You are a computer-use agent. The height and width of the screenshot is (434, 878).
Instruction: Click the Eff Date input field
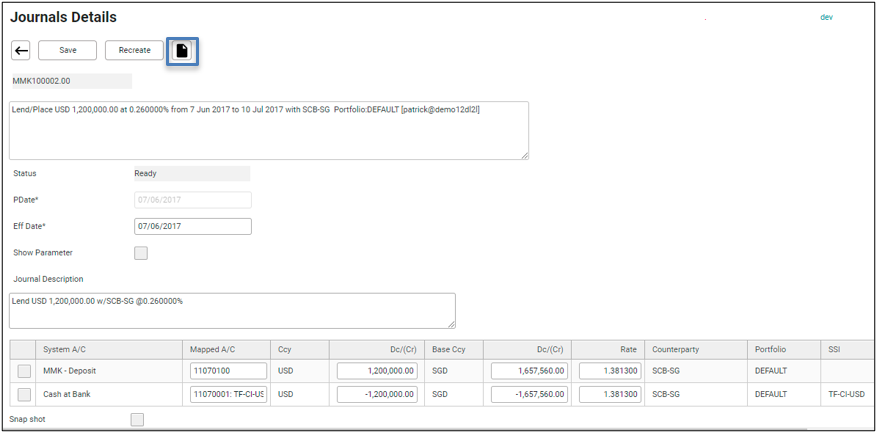192,227
